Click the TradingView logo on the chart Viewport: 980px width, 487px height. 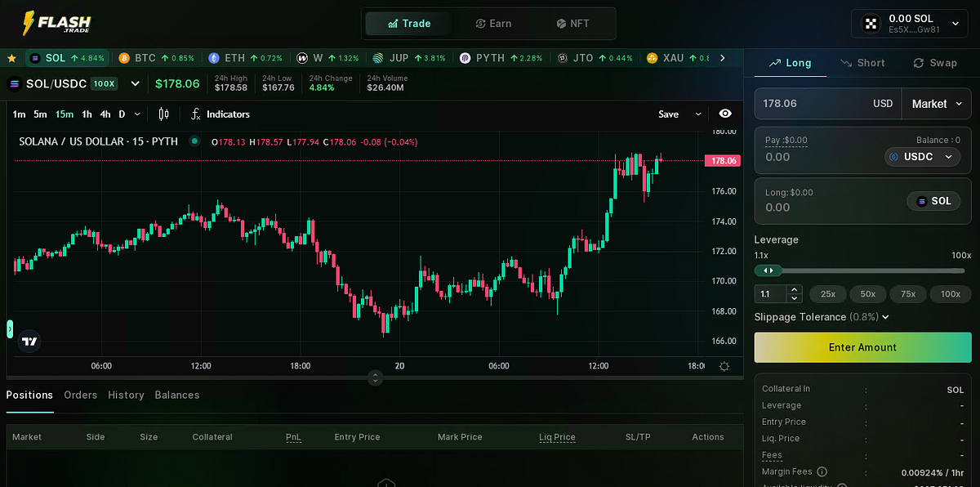pos(29,341)
